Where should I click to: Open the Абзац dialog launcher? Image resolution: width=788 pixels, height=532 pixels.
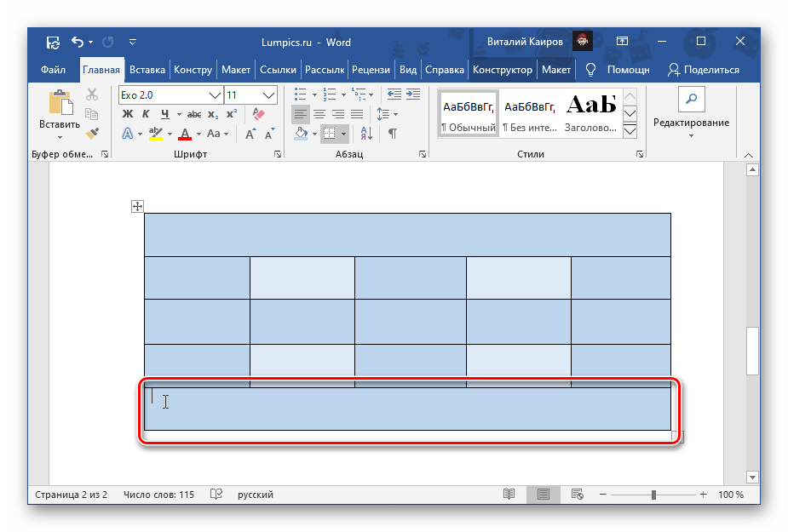pyautogui.click(x=423, y=154)
